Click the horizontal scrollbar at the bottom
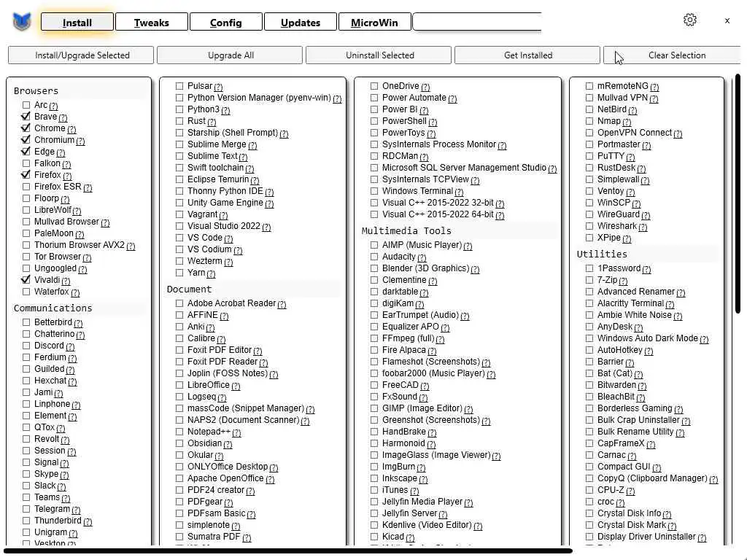Screen dimensions: 747x560 [288, 551]
